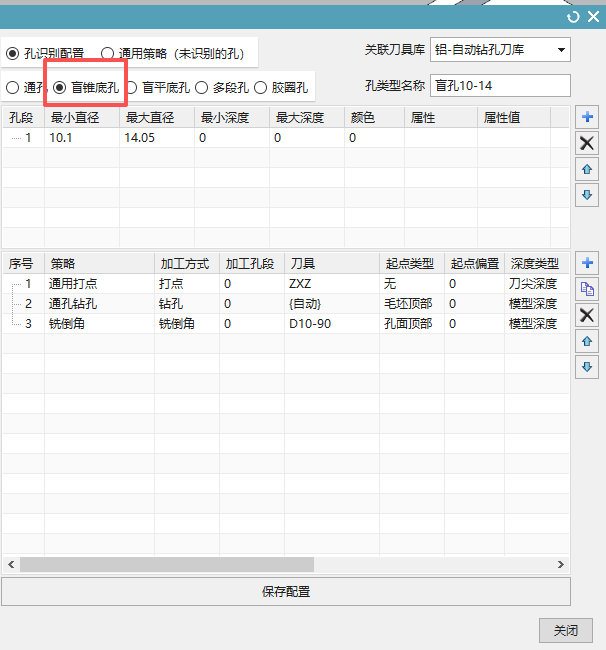
Task: Click the 序号 column header
Action: pos(24,264)
